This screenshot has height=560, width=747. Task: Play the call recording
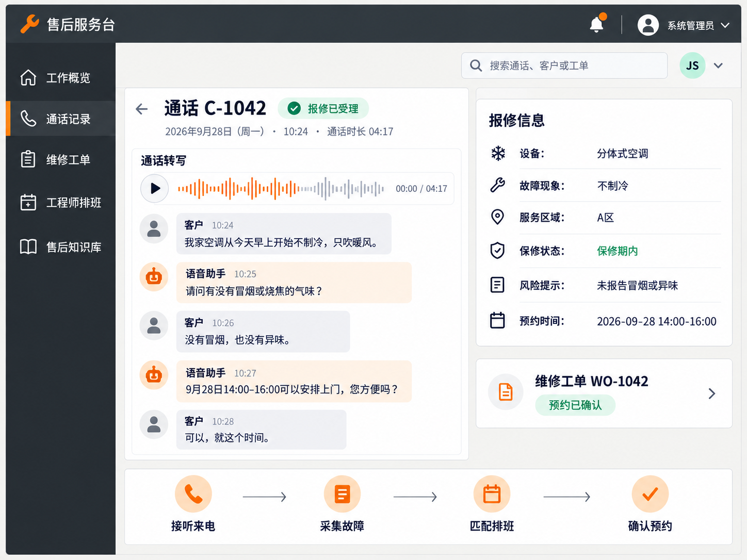pyautogui.click(x=155, y=189)
